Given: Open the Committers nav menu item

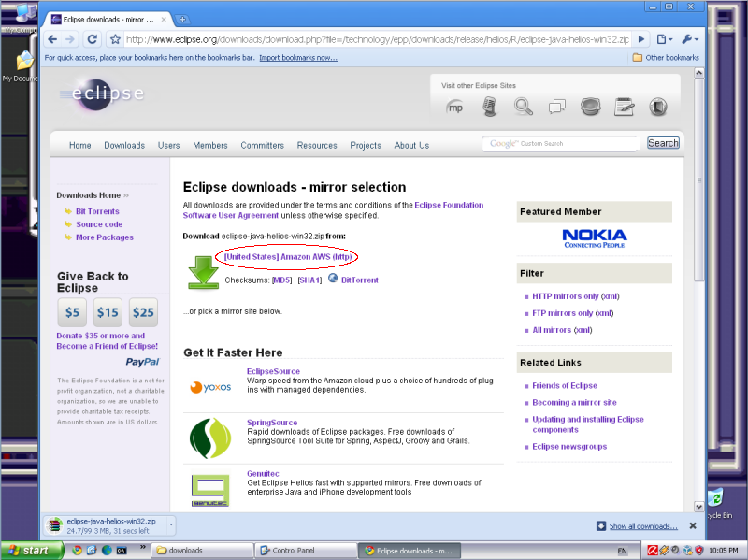Looking at the screenshot, I should (x=262, y=145).
